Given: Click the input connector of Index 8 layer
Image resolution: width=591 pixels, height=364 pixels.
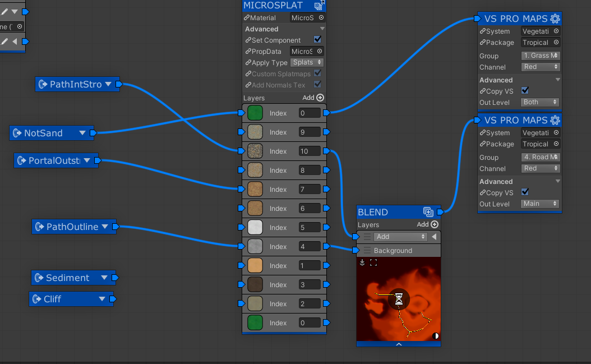Looking at the screenshot, I should (x=242, y=170).
